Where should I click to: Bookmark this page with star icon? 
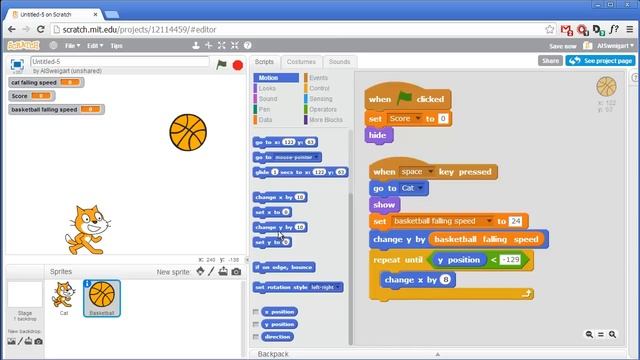(x=550, y=29)
